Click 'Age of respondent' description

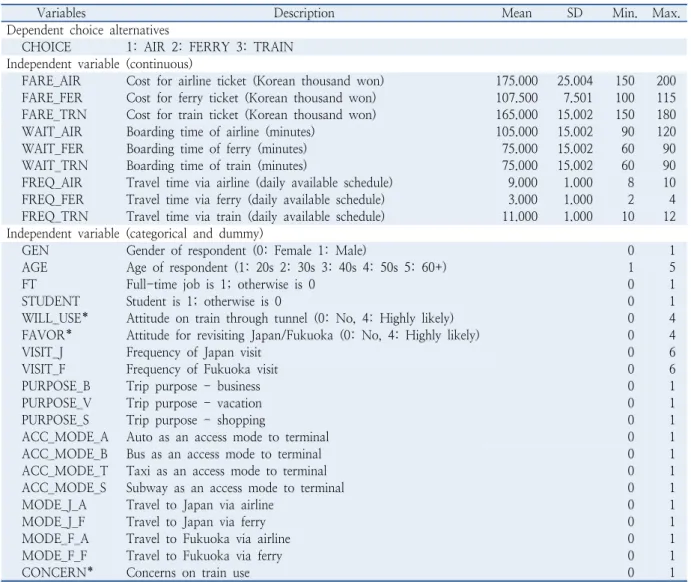(286, 267)
